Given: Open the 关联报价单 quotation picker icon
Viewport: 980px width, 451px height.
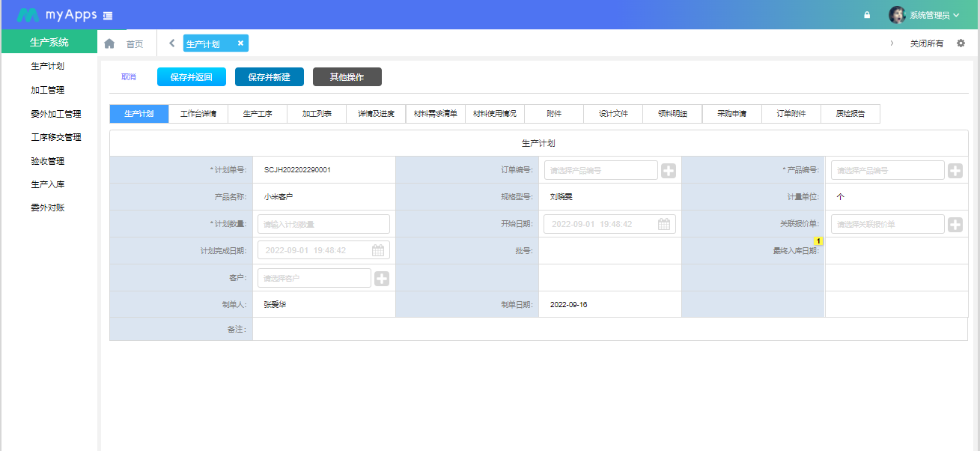Looking at the screenshot, I should 955,223.
